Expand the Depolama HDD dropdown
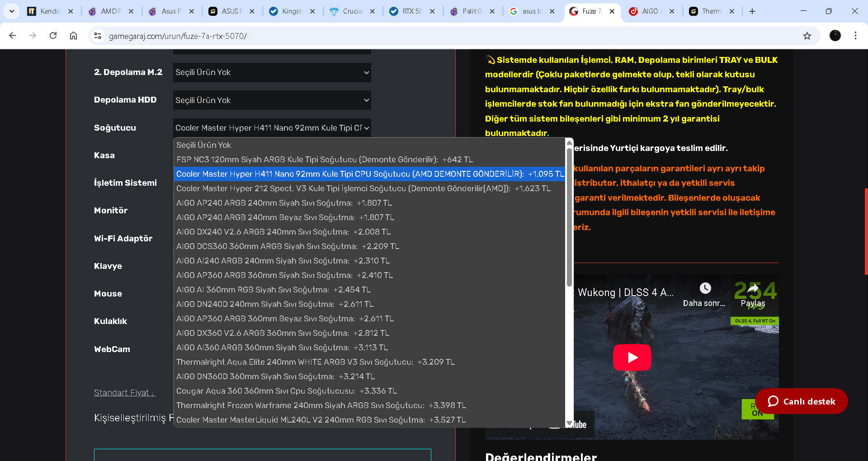The height and width of the screenshot is (461, 868). pyautogui.click(x=272, y=100)
